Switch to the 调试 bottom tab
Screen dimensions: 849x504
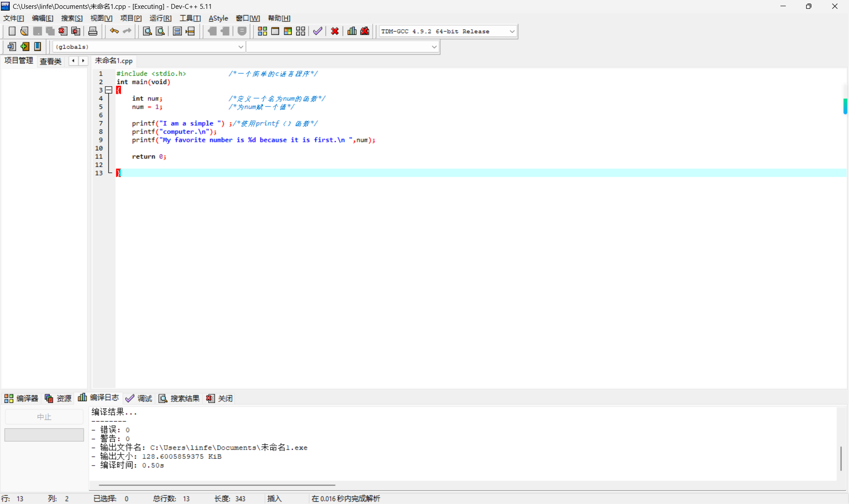point(139,398)
